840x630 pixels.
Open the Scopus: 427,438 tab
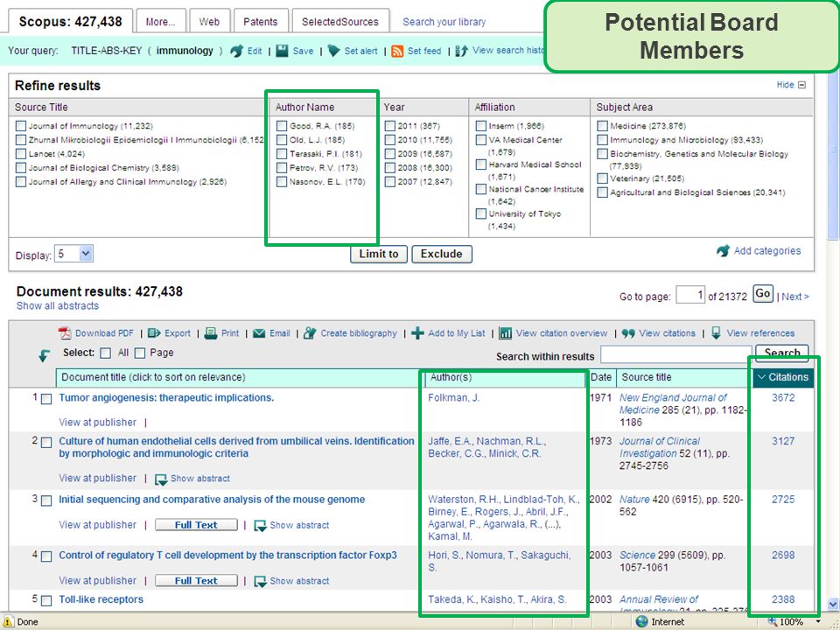70,21
